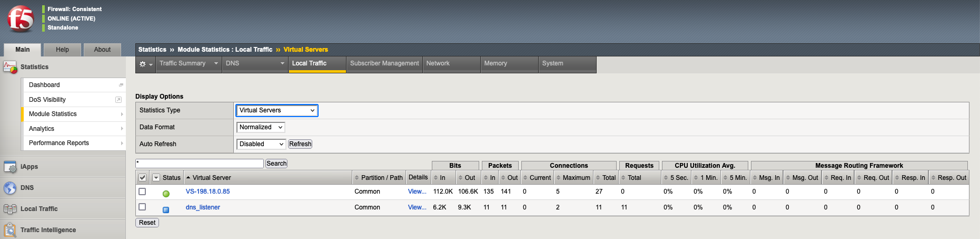The width and height of the screenshot is (980, 239).
Task: Click Traffic Intelligence sidebar icon
Action: coord(10,230)
